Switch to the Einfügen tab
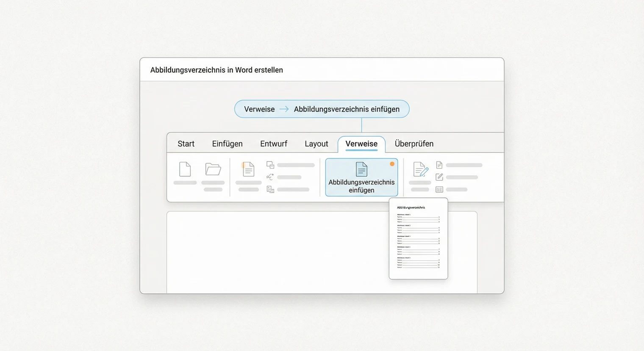Viewport: 644px width, 351px height. (227, 144)
